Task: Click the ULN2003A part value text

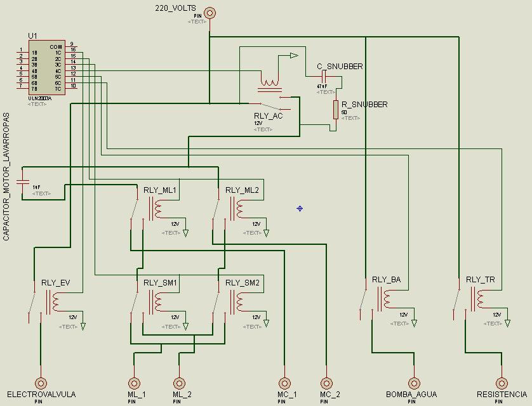Action: pyautogui.click(x=40, y=98)
